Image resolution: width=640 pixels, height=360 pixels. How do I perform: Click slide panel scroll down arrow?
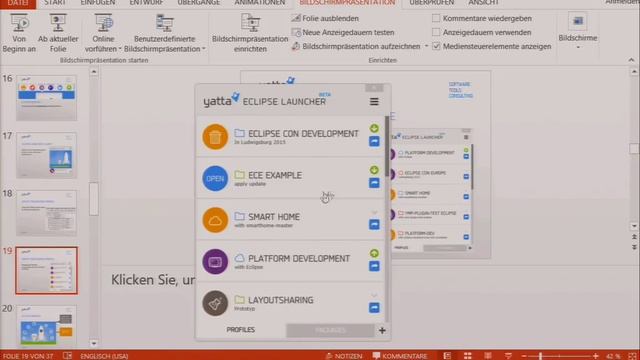pyautogui.click(x=94, y=344)
